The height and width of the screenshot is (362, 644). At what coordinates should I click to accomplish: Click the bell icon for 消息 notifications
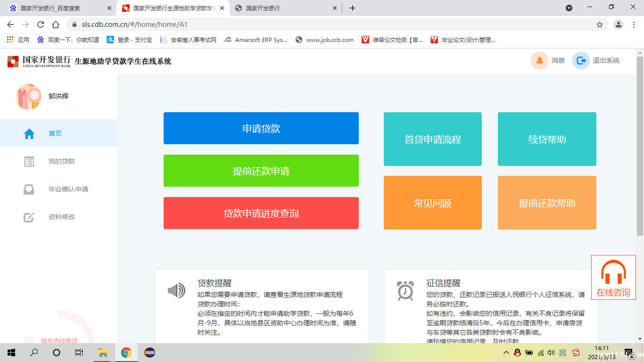point(539,60)
